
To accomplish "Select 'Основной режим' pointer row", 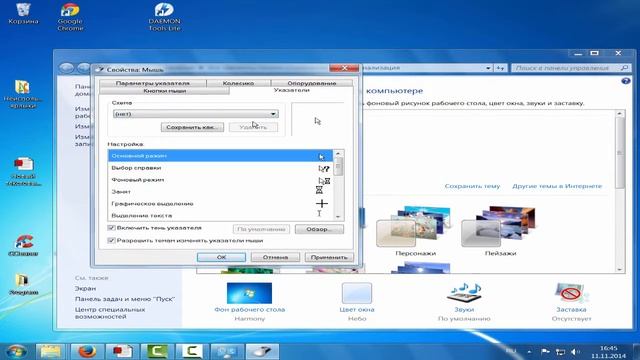I will click(x=221, y=156).
